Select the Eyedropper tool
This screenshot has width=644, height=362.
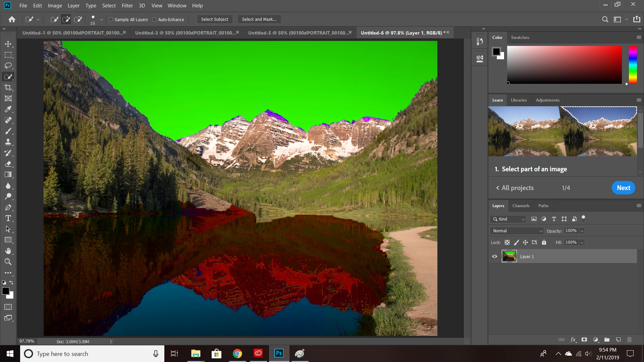pos(8,109)
